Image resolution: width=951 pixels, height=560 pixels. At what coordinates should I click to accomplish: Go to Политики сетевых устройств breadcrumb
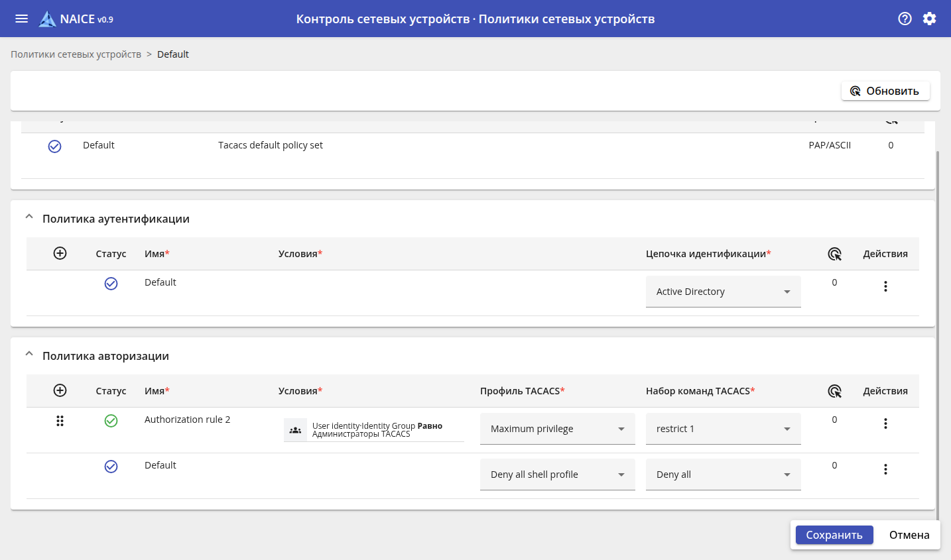(x=76, y=54)
